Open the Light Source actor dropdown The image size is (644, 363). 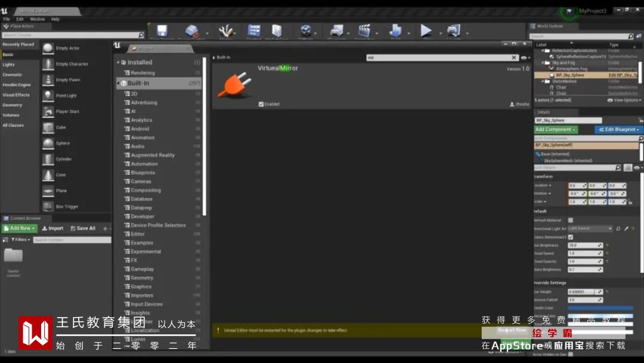coord(590,229)
